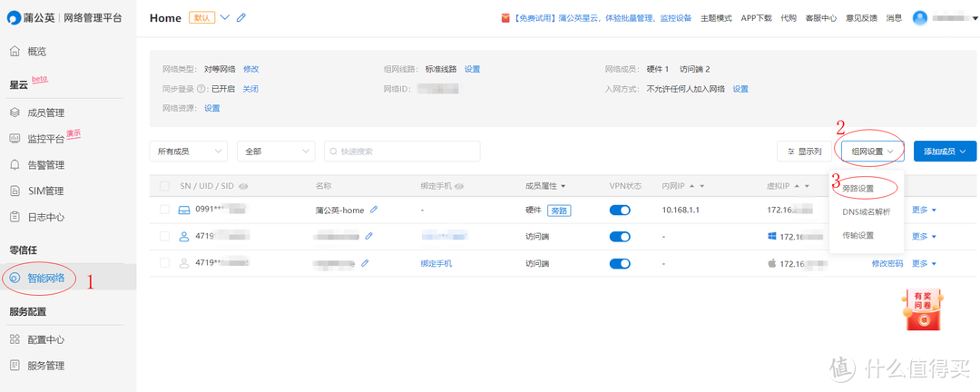Open the 添加成员 dropdown button
This screenshot has width=980, height=392.
pyautogui.click(x=945, y=152)
